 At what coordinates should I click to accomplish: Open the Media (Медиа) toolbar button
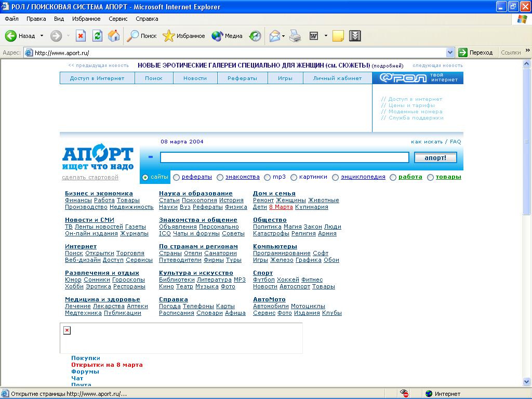tap(227, 36)
